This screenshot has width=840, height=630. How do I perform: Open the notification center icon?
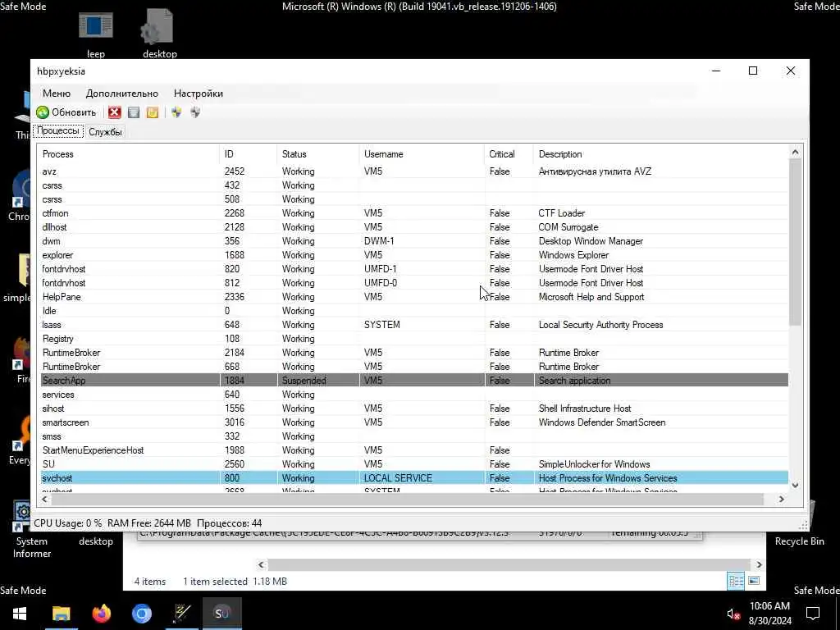tap(813, 614)
